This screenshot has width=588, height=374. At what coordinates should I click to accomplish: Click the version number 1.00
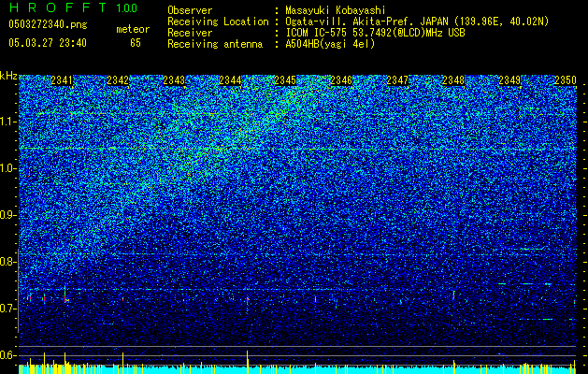click(126, 8)
